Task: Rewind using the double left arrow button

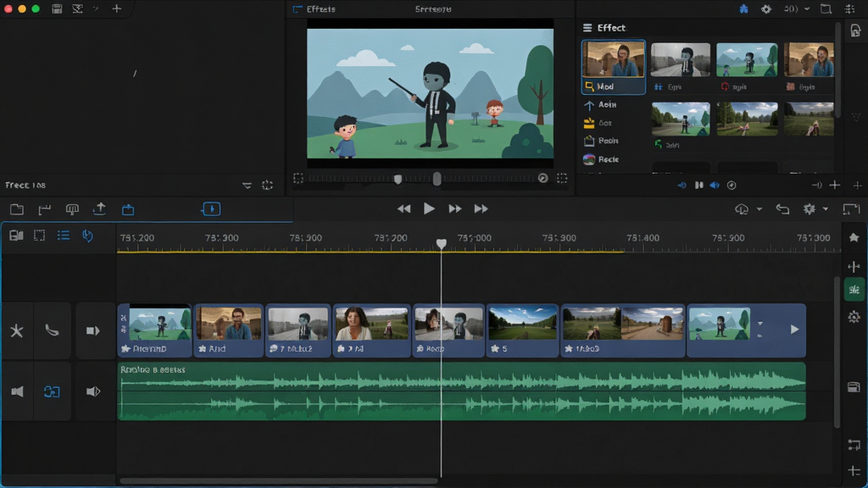Action: [x=404, y=208]
